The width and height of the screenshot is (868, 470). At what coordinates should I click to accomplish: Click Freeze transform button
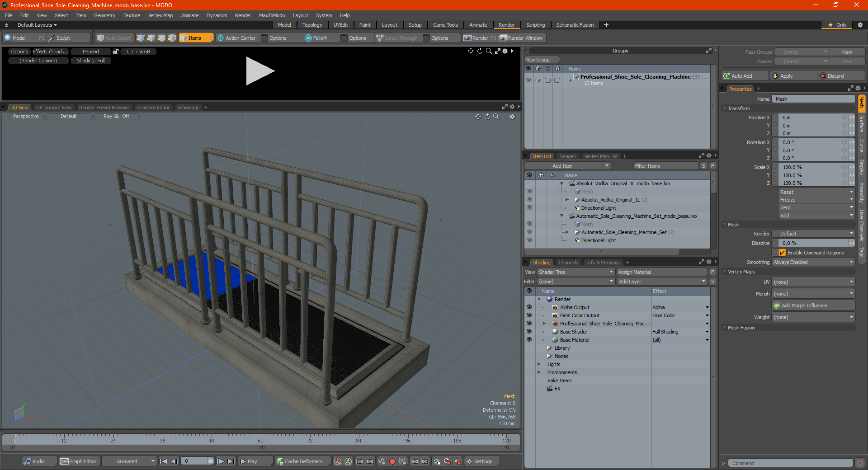[816, 200]
